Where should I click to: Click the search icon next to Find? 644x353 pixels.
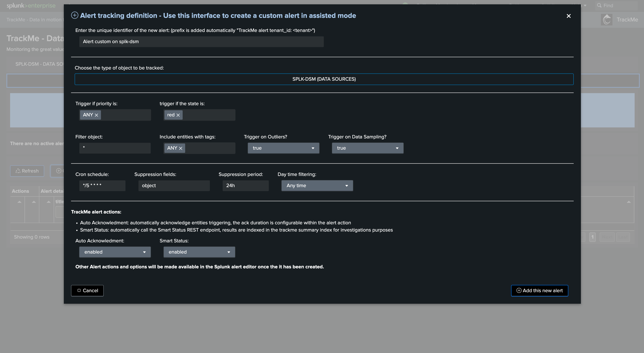599,5
